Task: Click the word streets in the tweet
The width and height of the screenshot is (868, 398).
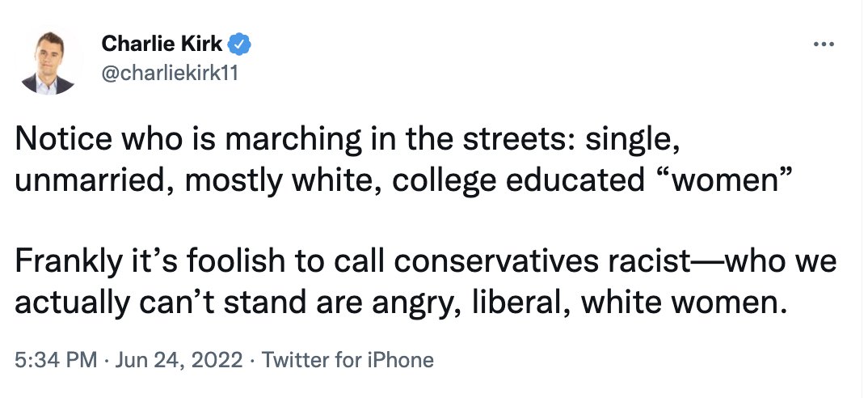Action: pos(521,140)
